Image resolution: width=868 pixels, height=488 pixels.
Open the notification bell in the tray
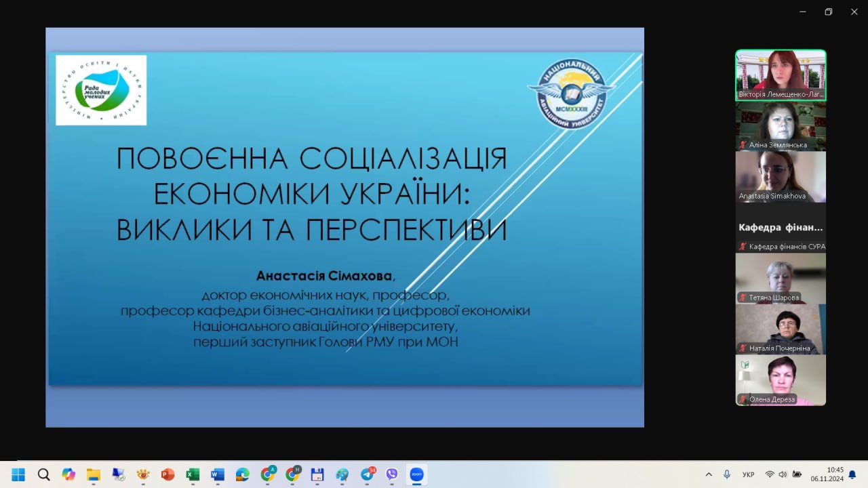click(852, 474)
